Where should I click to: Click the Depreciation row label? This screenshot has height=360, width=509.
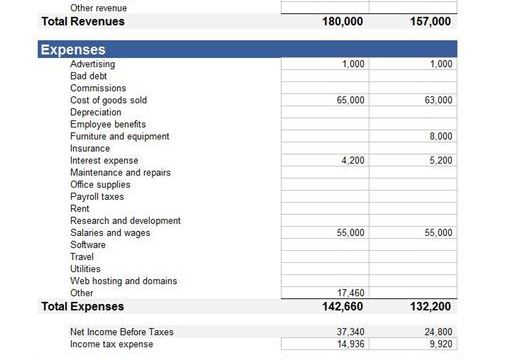96,112
